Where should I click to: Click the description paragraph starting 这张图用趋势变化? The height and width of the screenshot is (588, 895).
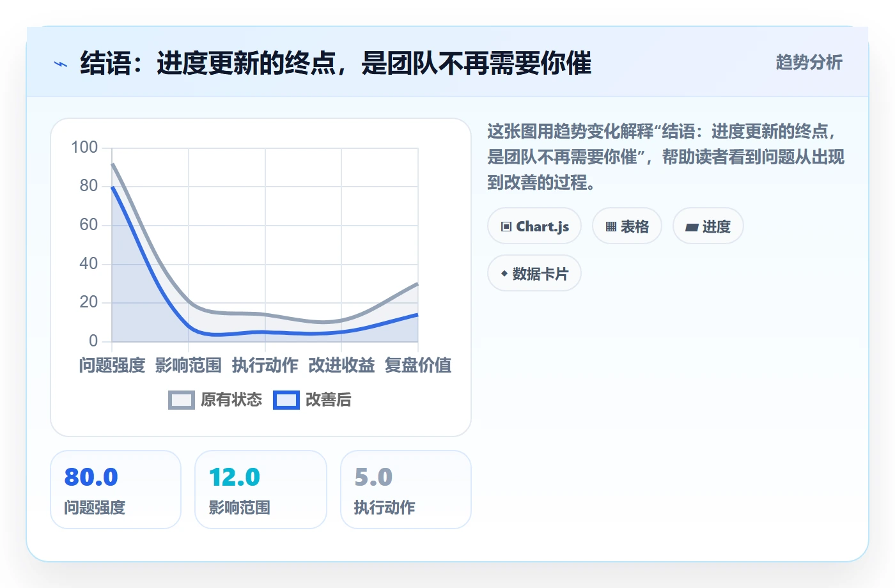tap(666, 157)
